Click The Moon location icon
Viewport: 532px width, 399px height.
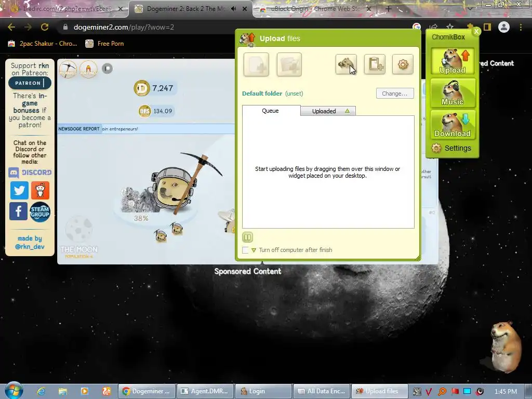79,237
